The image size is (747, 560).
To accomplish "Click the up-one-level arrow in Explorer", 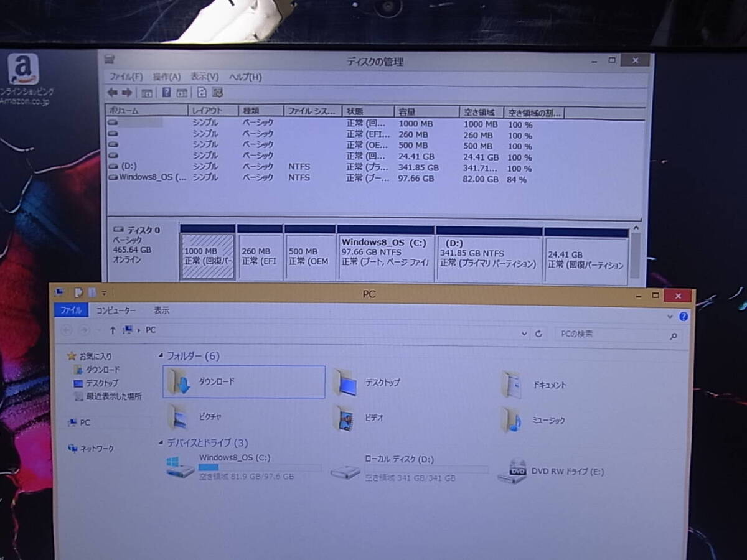I will coord(113,330).
